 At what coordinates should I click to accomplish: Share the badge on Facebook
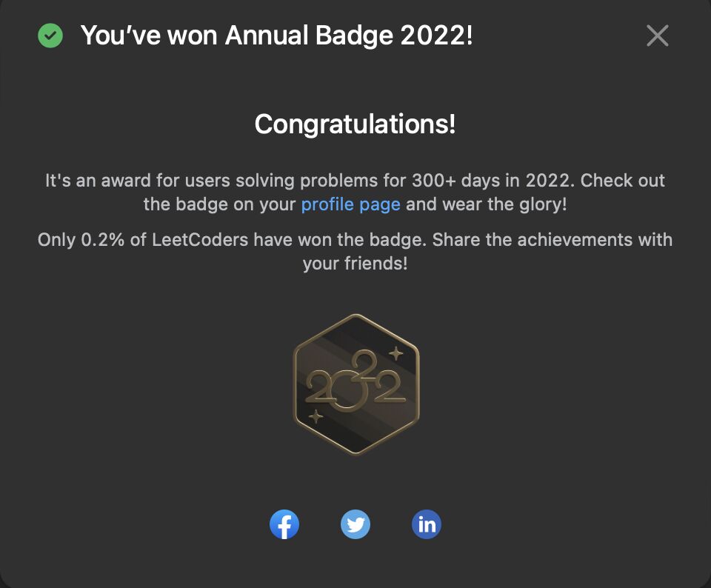284,524
